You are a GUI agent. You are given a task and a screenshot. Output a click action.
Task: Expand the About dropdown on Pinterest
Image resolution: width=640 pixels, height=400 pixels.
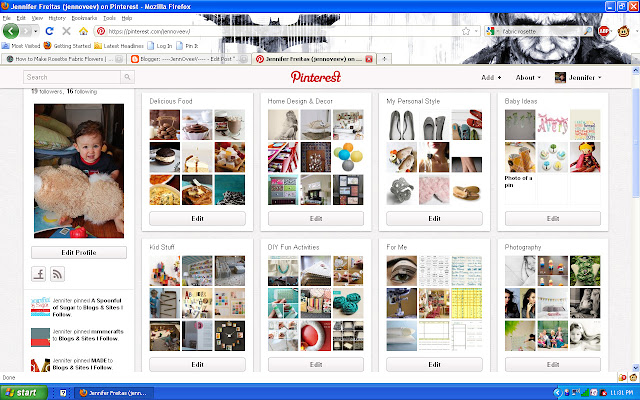point(528,77)
